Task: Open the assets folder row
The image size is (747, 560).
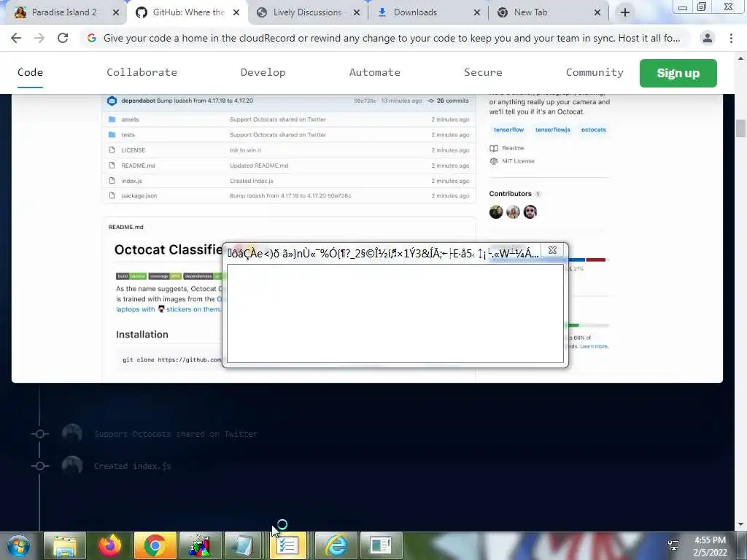Action: click(288, 120)
